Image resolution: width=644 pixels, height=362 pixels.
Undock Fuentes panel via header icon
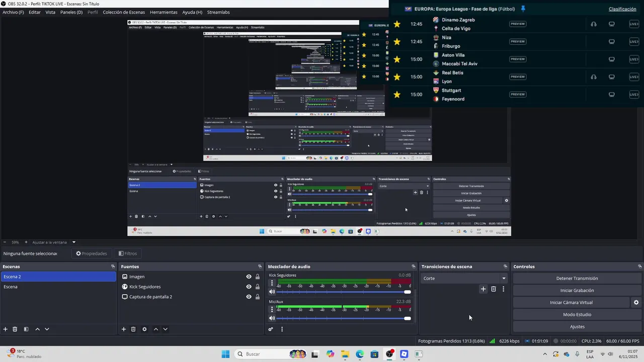point(260,266)
